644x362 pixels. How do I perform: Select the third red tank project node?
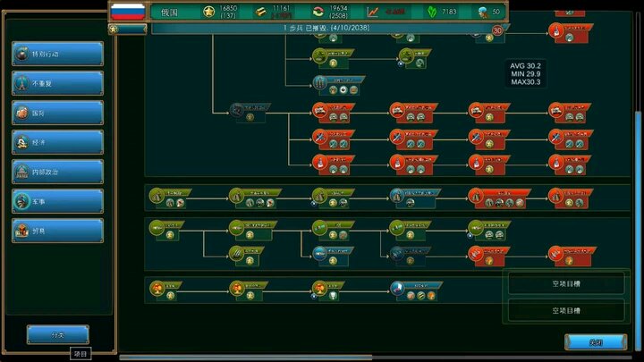pos(489,113)
